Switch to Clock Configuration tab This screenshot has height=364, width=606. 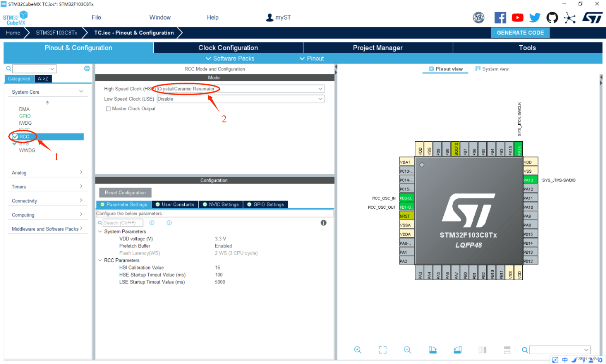[x=228, y=48]
